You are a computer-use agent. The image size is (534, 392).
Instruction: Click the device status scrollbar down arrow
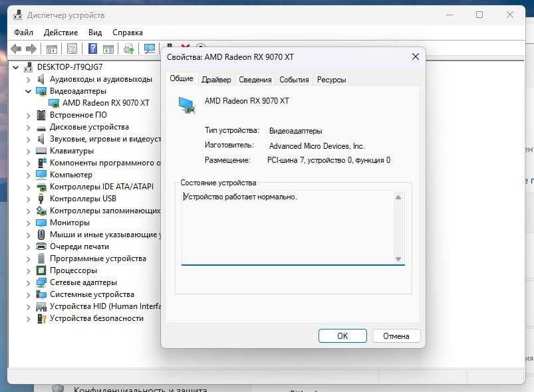coord(398,259)
